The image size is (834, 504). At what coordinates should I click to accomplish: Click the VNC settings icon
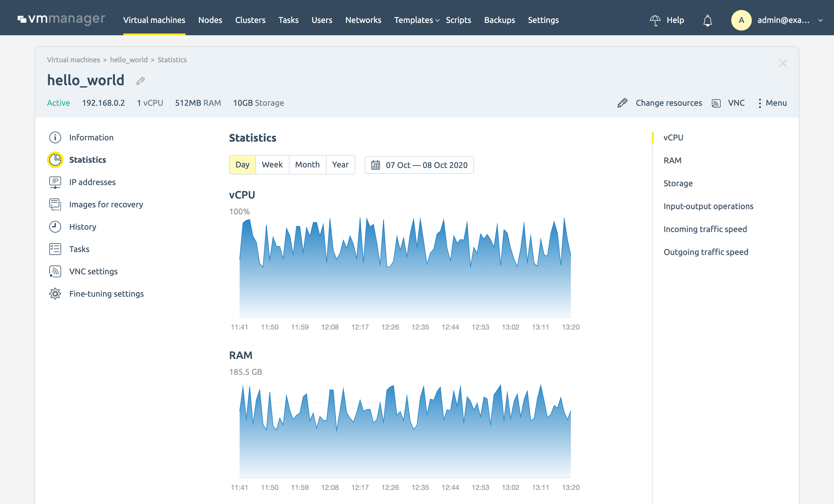click(55, 271)
